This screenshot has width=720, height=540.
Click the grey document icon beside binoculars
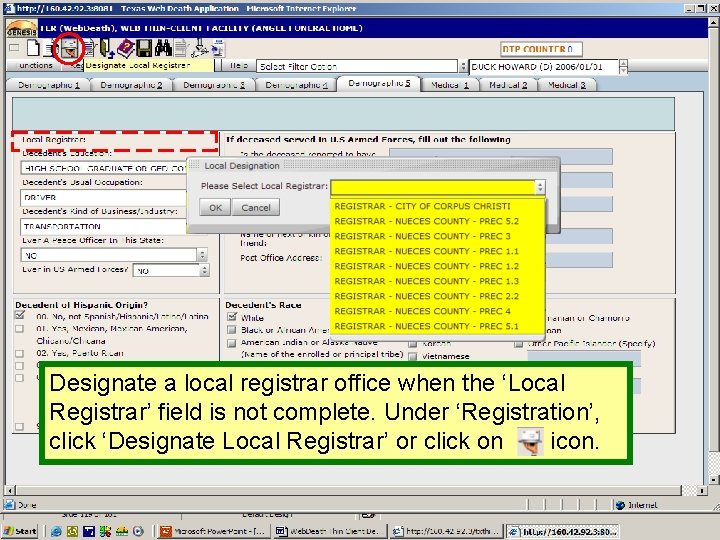coord(181,48)
